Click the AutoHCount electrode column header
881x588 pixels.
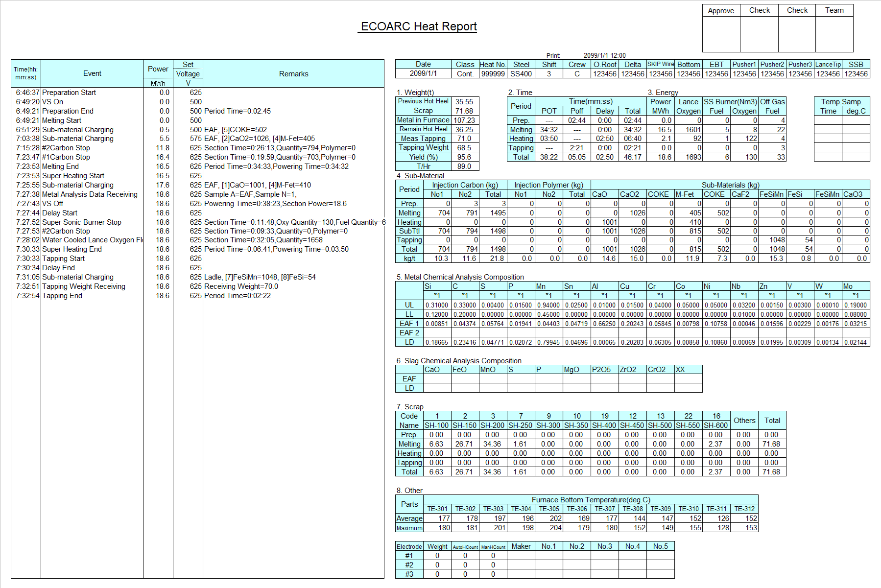pyautogui.click(x=465, y=546)
